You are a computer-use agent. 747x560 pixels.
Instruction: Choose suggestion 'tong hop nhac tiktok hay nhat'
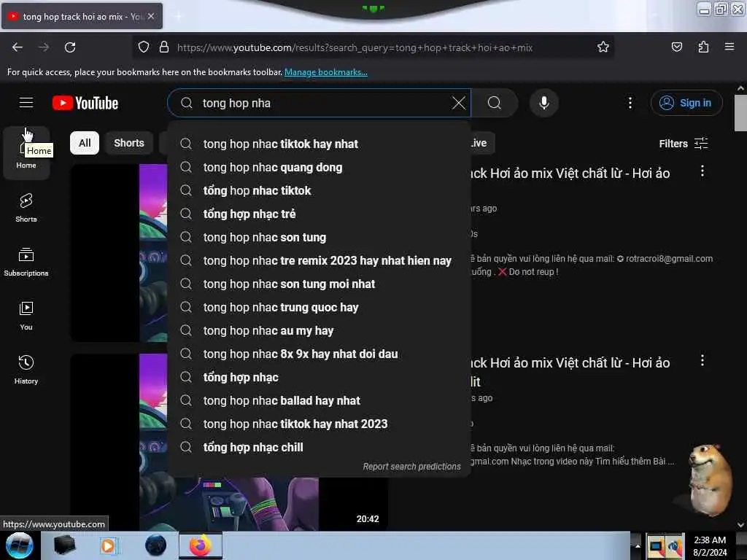coord(319,144)
